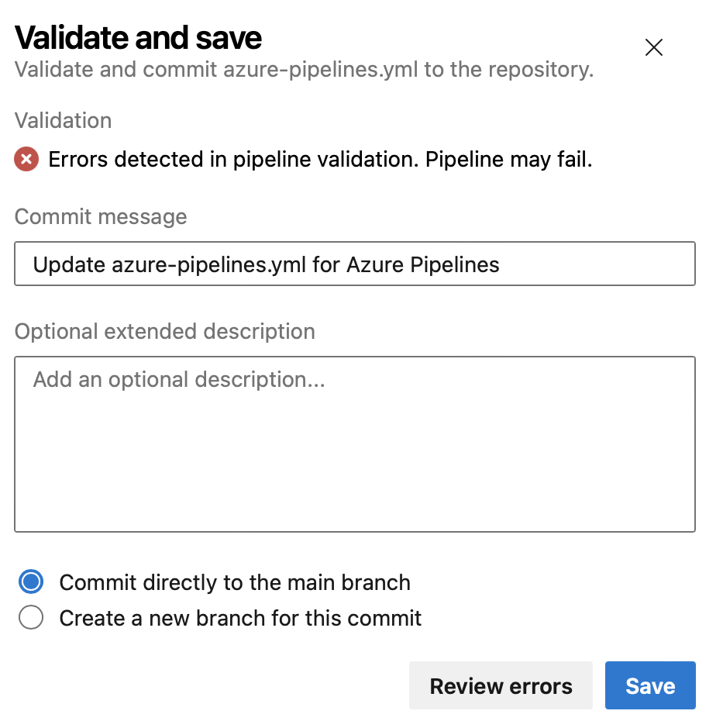This screenshot has height=728, width=723.
Task: Choose Create a new branch radio button
Action: point(31,617)
